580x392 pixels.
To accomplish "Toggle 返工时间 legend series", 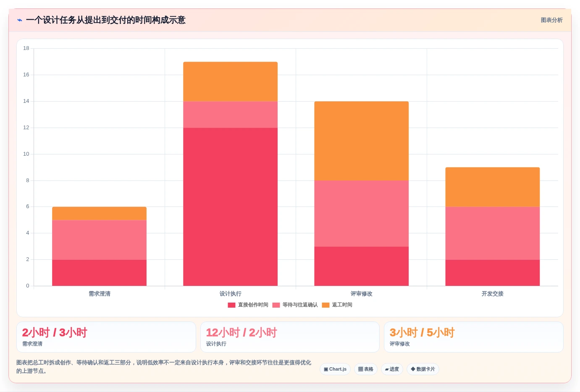I will pos(337,305).
